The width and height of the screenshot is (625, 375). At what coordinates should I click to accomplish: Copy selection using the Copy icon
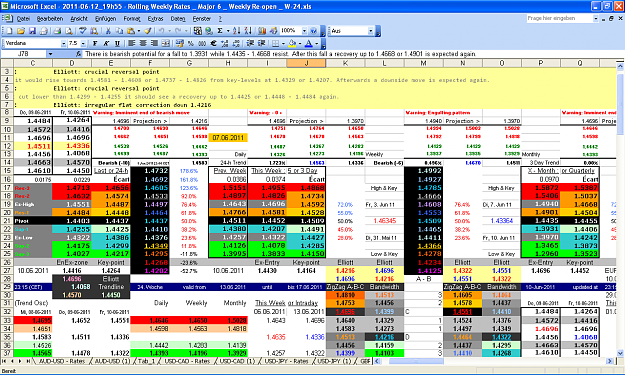119,31
